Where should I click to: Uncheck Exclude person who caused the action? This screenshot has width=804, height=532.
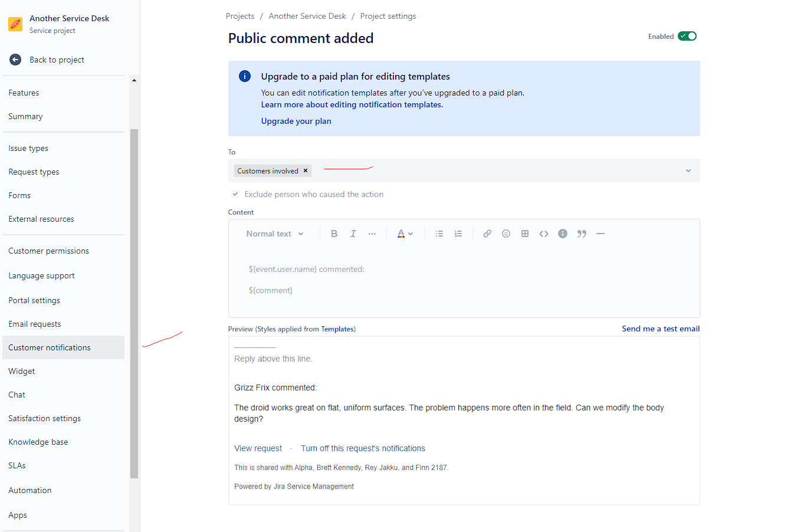pos(235,193)
